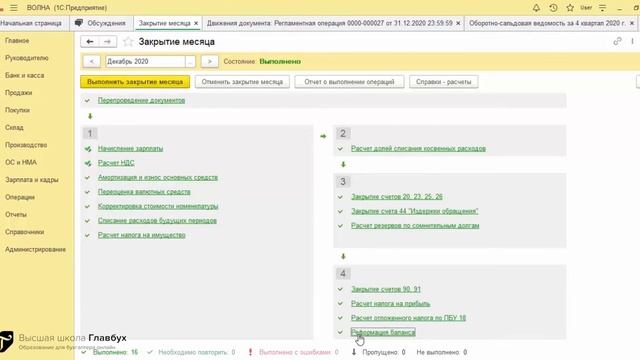Click checkmark beside Переоценка валютных средств
This screenshot has height=360, width=640.
click(x=87, y=192)
